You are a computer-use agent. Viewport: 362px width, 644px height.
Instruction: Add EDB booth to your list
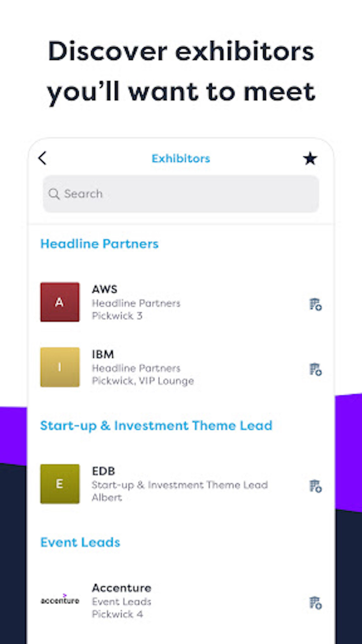[x=315, y=486]
